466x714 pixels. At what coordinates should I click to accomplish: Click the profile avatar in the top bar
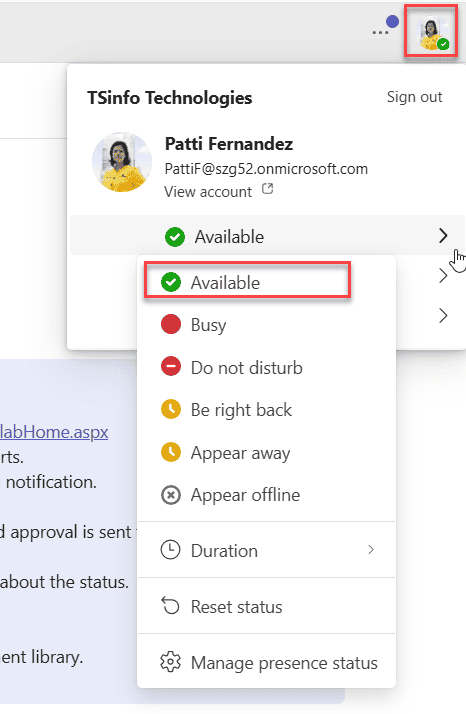tap(431, 31)
